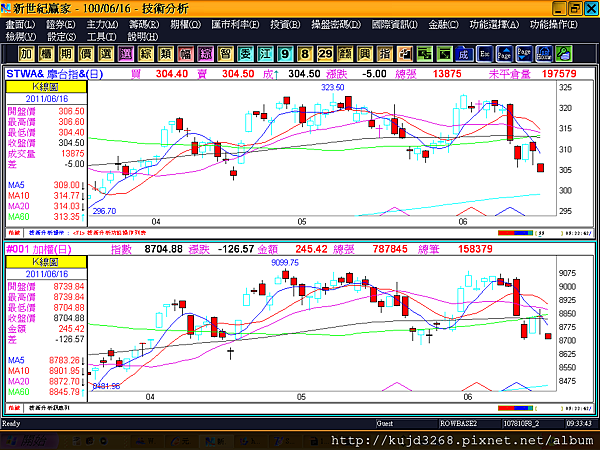Image resolution: width=600 pixels, height=450 pixels.
Task: Click the Home toolbar icon
Action: tap(544, 54)
